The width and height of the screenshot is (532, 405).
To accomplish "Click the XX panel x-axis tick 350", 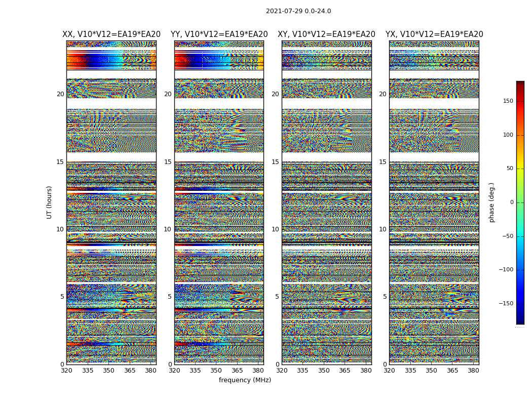I will tap(108, 371).
